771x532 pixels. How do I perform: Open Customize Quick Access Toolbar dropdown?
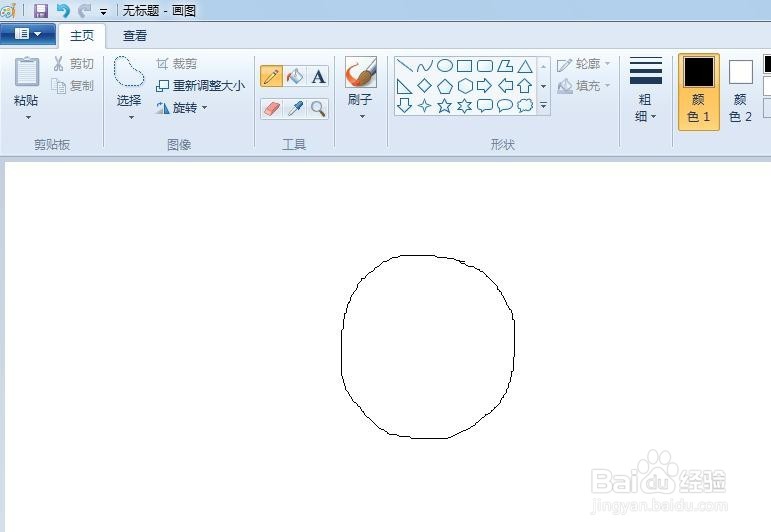(x=103, y=11)
